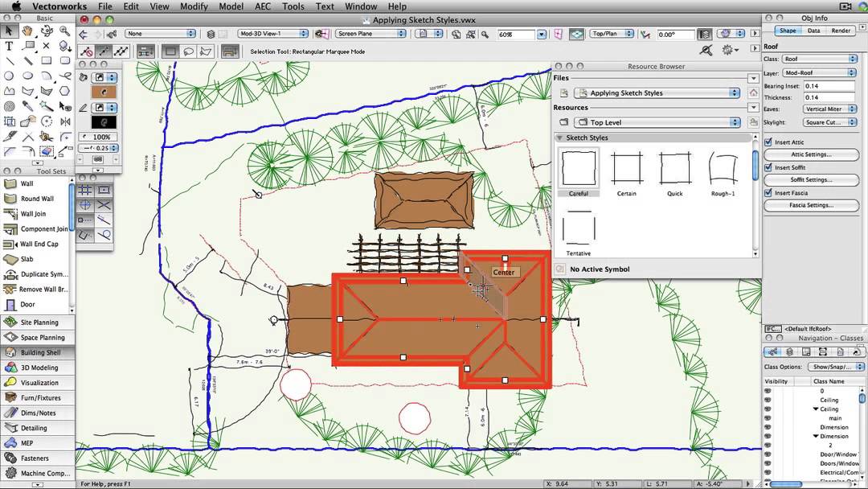
Task: Select the Pan hand tool
Action: tap(27, 31)
